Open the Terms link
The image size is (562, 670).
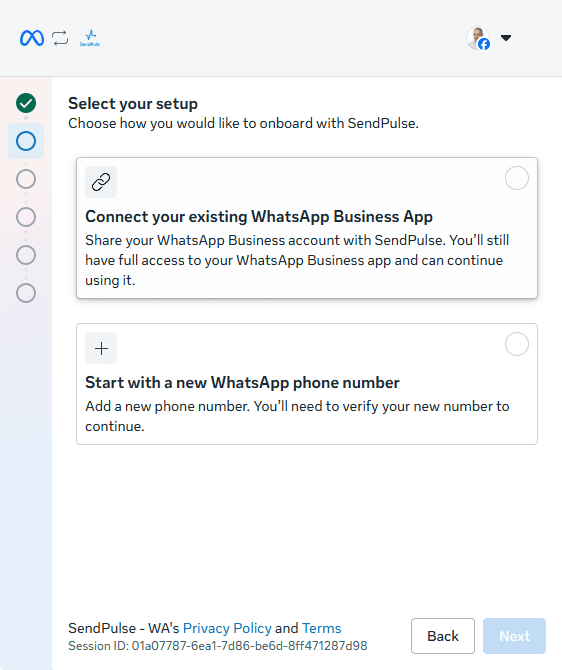(321, 628)
